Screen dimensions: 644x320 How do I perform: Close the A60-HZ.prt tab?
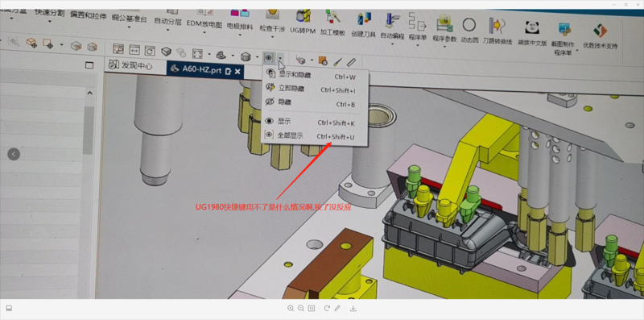(237, 71)
